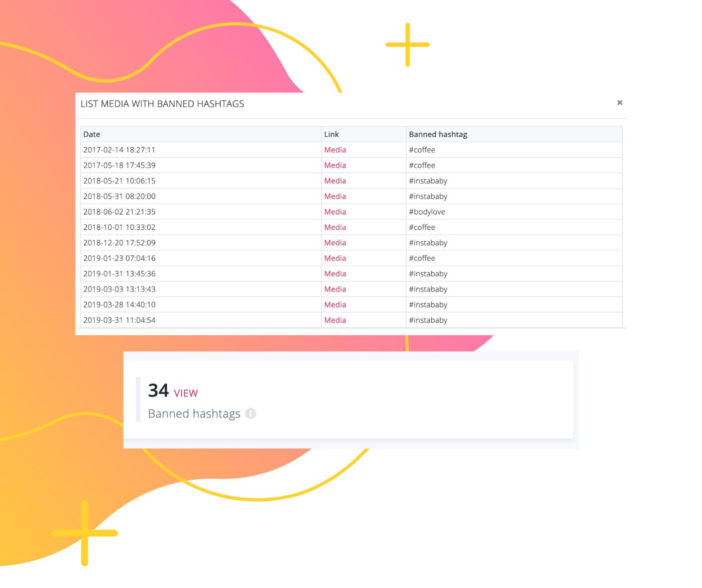Open Media link for 2019-03-03 13:13:43

click(x=335, y=289)
